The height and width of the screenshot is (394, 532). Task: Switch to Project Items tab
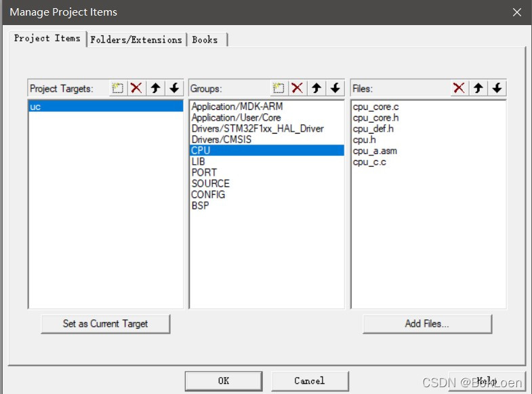click(x=47, y=39)
